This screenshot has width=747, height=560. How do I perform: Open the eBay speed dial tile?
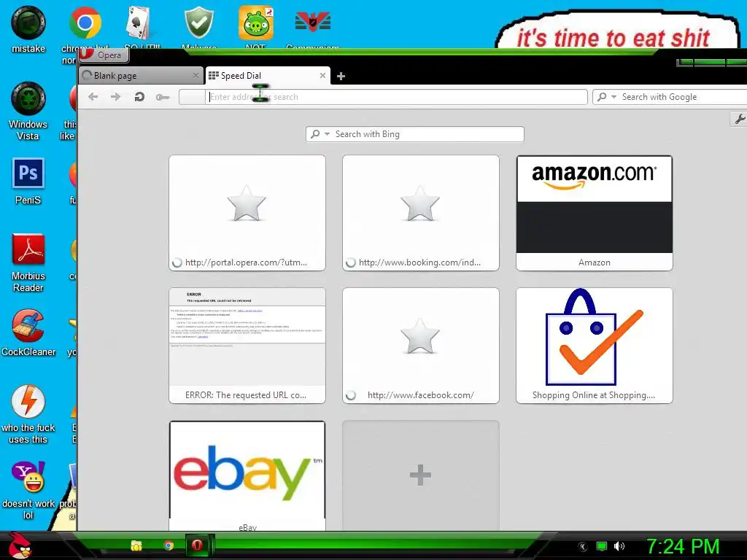[247, 475]
